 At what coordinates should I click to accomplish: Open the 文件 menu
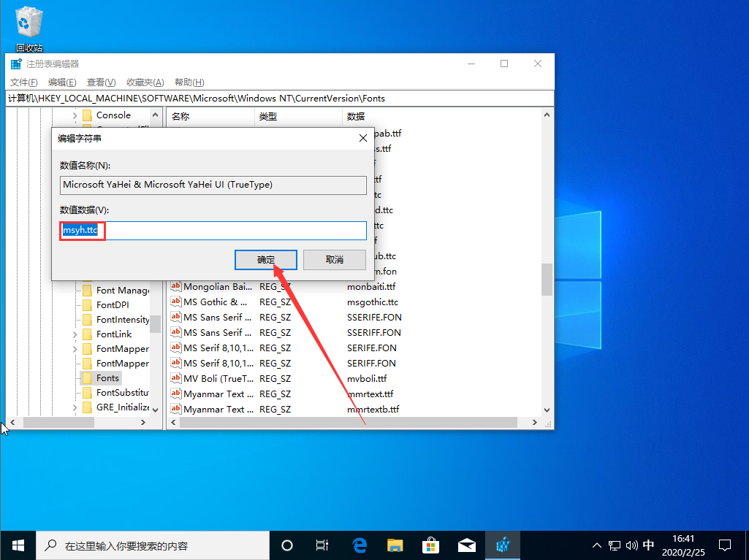coord(23,82)
